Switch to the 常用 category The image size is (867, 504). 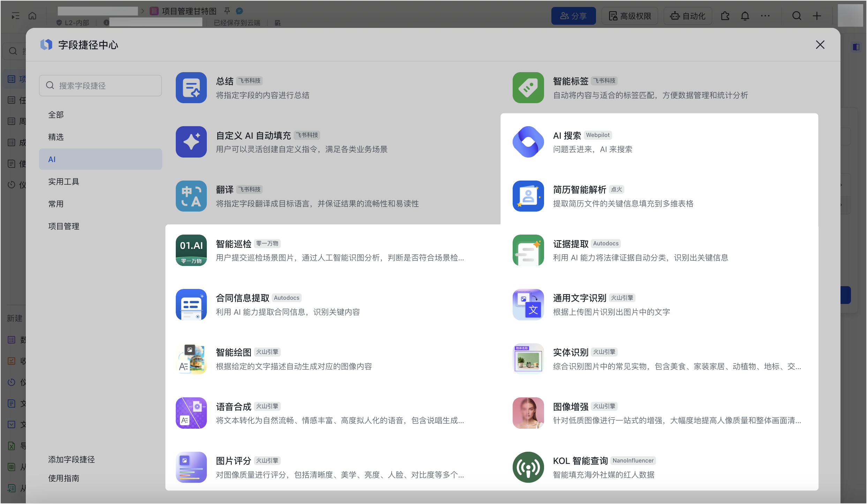[x=100, y=204]
